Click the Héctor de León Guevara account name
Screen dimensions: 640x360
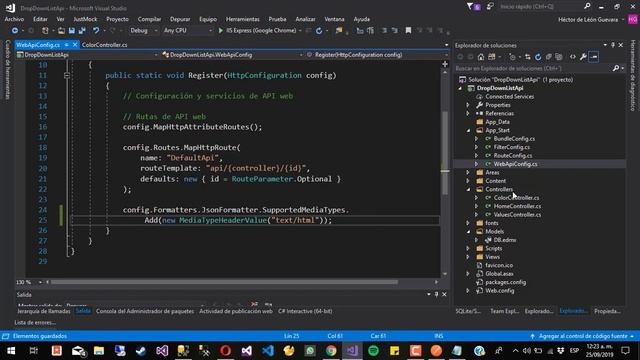[588, 20]
